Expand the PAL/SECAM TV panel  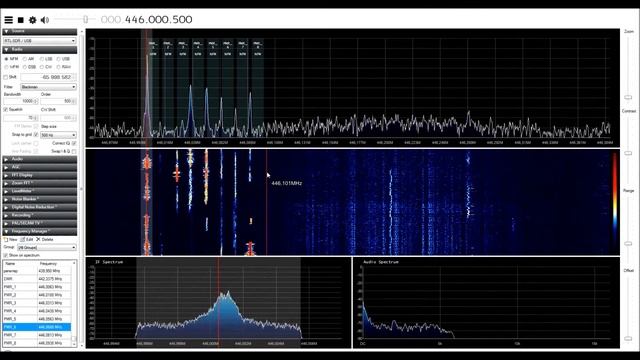[x=40, y=223]
